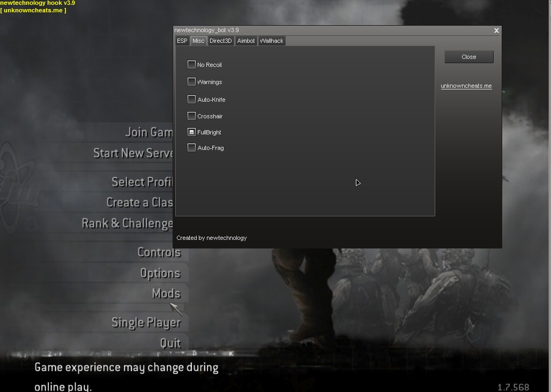Choose Start New Server menu entry

tap(133, 153)
